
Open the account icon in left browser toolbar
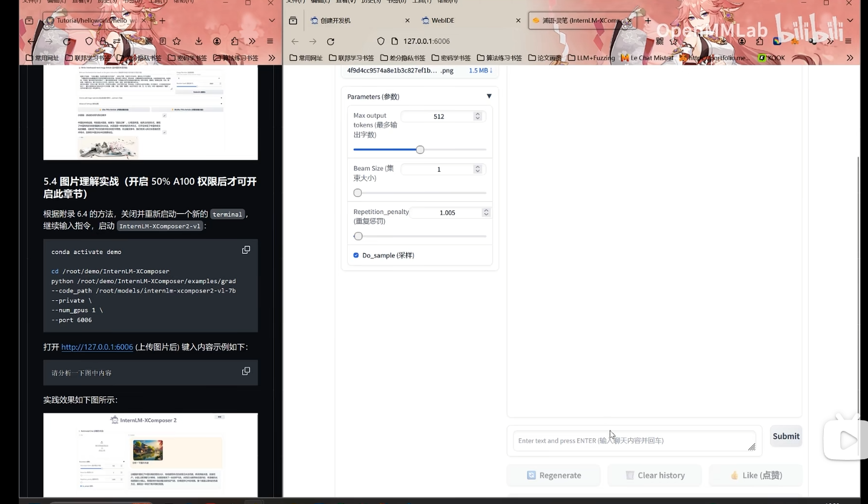tap(217, 41)
